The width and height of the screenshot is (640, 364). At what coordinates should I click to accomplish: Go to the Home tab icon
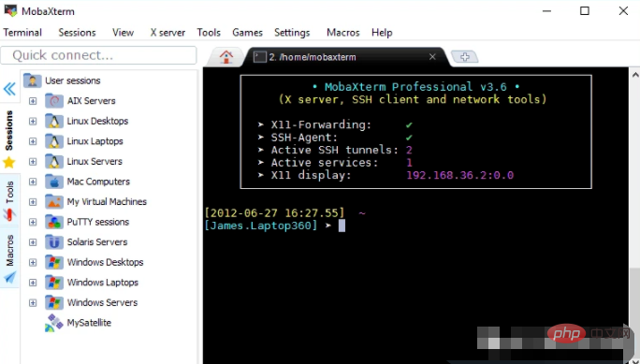pos(226,57)
